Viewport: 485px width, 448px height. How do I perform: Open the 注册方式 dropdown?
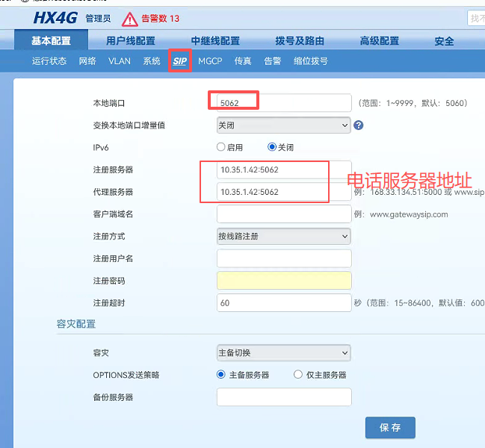284,237
